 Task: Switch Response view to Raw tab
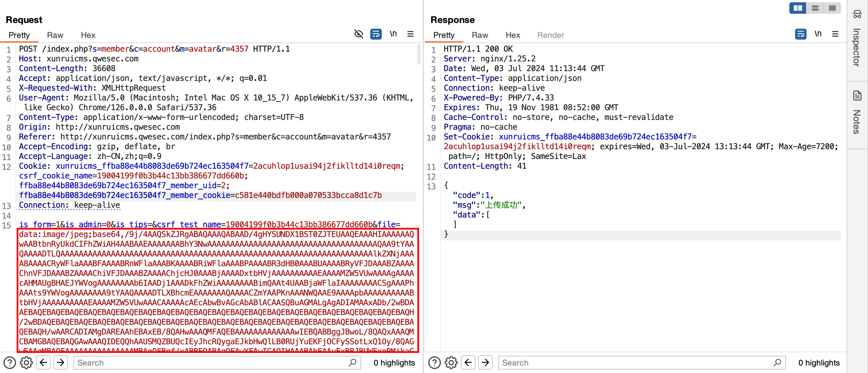pyautogui.click(x=480, y=35)
